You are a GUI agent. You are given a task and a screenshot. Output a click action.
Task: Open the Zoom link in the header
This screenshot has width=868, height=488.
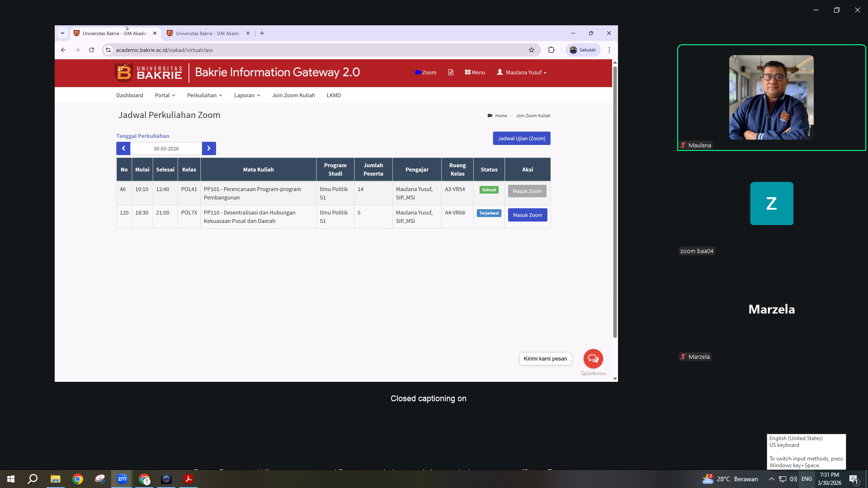click(426, 72)
